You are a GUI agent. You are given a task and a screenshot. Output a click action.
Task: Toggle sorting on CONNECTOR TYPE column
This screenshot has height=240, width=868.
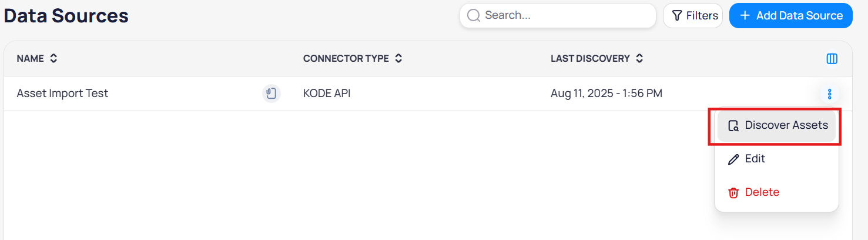click(398, 59)
